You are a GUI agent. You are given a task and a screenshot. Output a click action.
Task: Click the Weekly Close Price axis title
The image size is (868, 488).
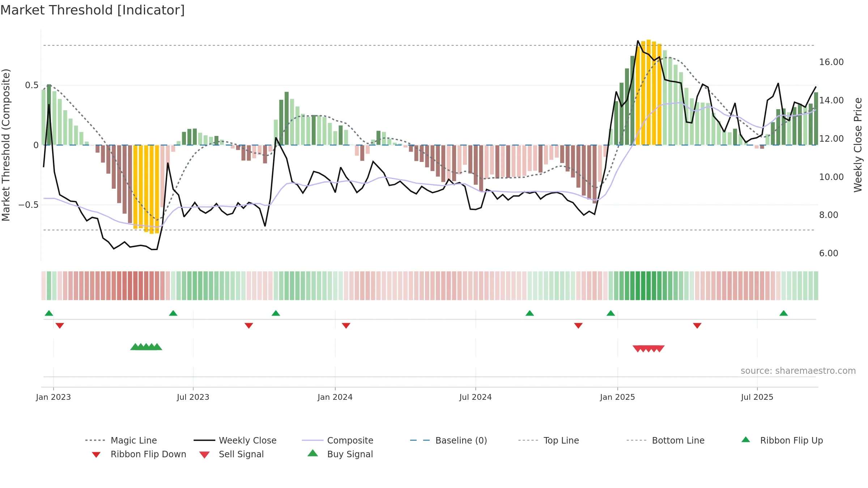pyautogui.click(x=858, y=145)
